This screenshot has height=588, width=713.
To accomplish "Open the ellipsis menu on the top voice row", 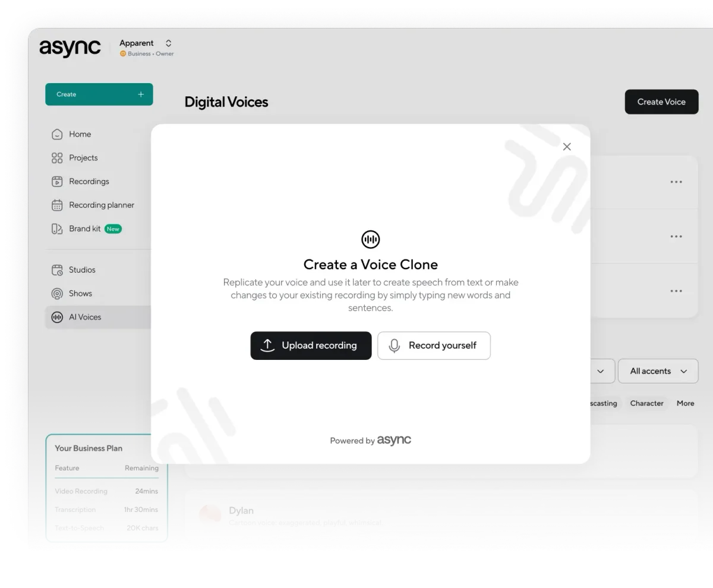I will click(676, 182).
